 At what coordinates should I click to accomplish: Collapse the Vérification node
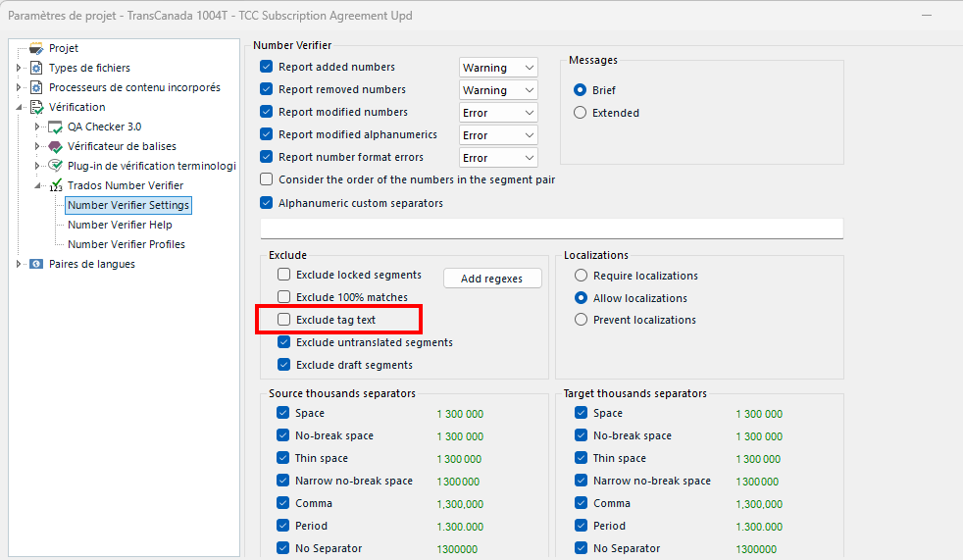tap(19, 108)
